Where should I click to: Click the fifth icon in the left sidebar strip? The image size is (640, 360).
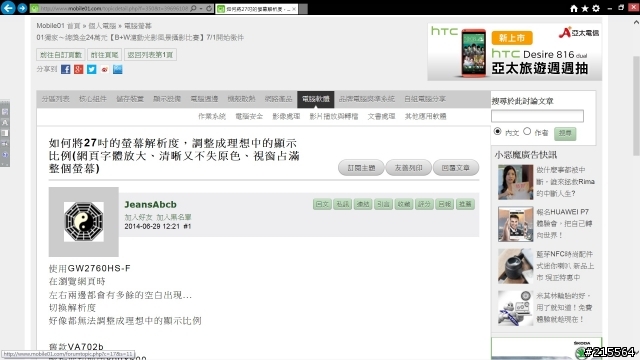pos(5,155)
